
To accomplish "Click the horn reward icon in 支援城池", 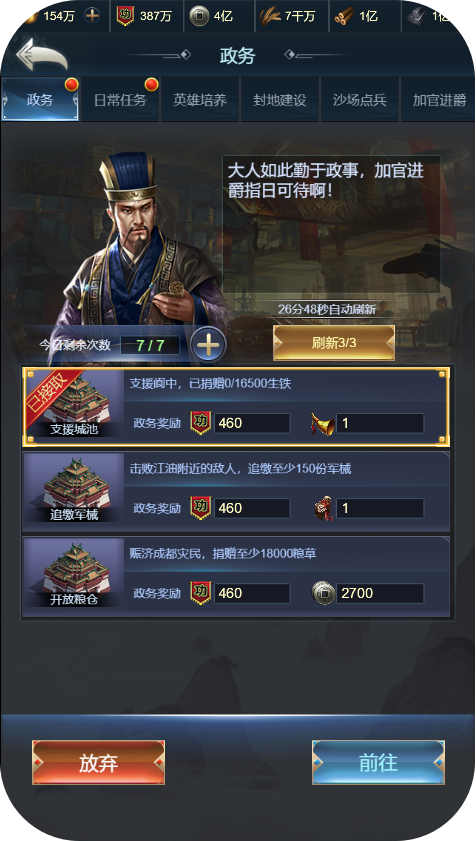I will pyautogui.click(x=323, y=423).
